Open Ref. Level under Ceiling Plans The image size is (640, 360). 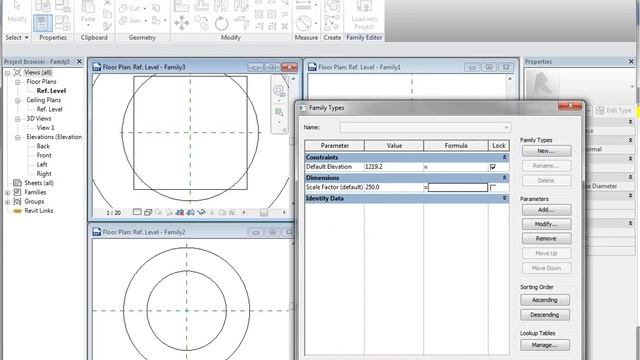coord(49,109)
